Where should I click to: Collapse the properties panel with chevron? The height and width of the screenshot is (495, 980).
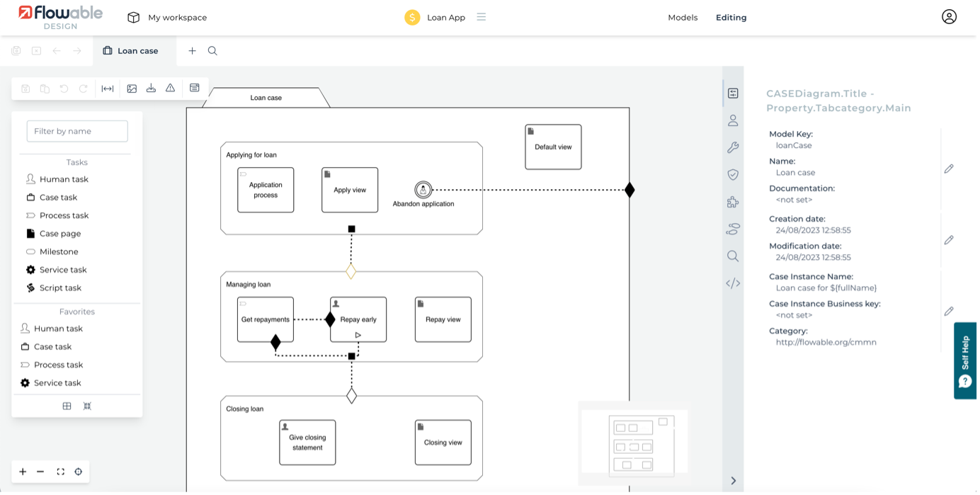pos(733,481)
